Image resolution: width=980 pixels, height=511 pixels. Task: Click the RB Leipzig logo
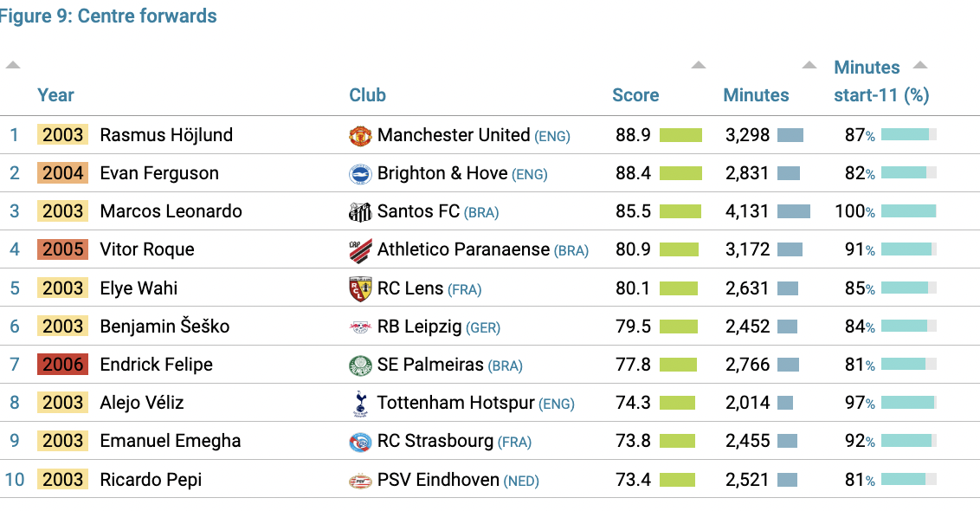point(360,327)
